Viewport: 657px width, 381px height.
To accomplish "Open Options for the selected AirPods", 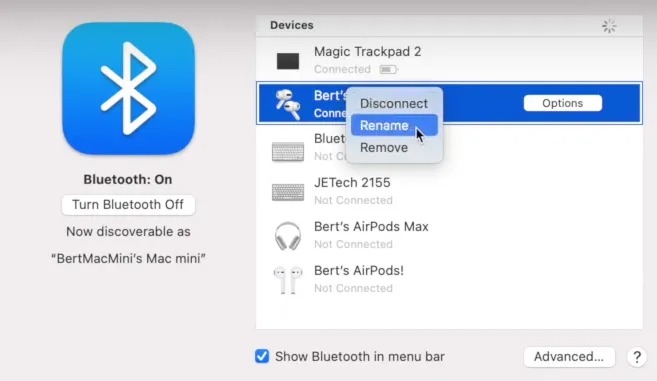I will tap(562, 103).
